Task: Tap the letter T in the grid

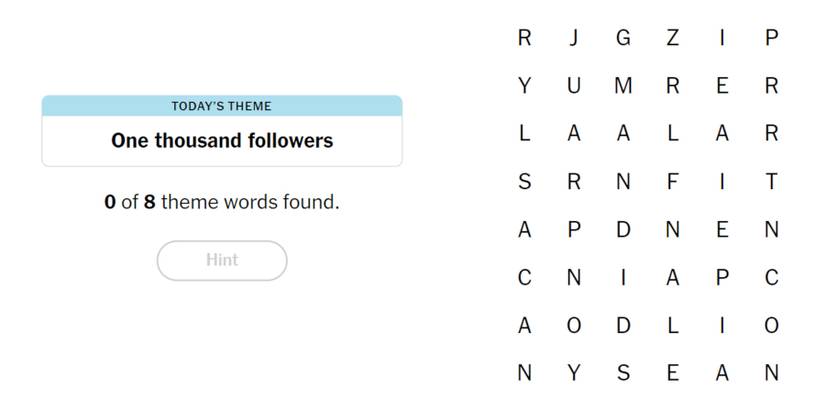Action: click(x=771, y=182)
